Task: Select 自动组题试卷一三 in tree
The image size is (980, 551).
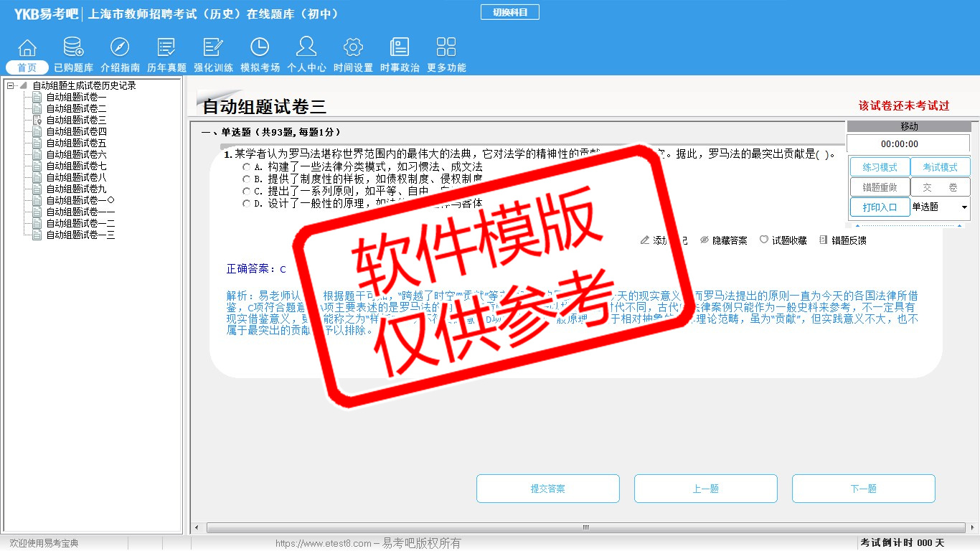Action: pos(80,235)
